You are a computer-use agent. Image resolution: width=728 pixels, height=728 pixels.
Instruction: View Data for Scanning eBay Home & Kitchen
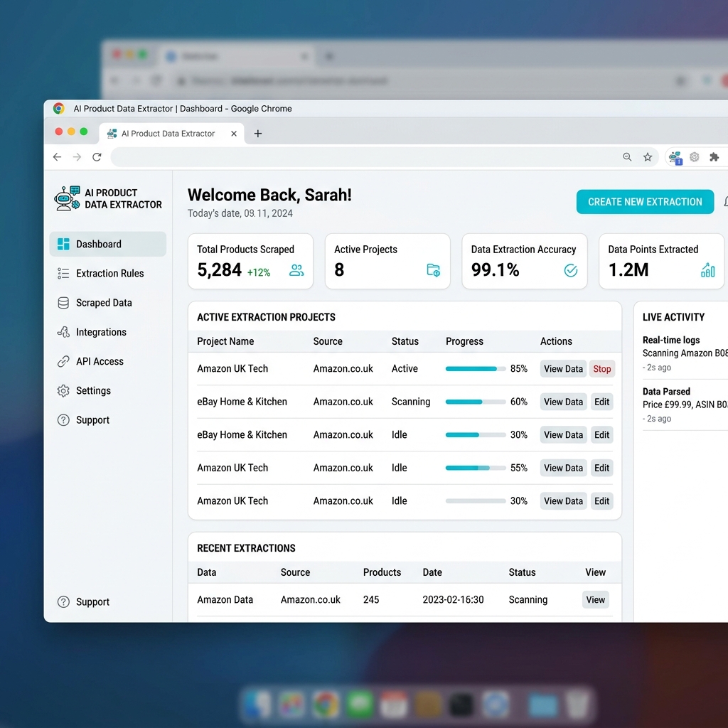tap(563, 402)
